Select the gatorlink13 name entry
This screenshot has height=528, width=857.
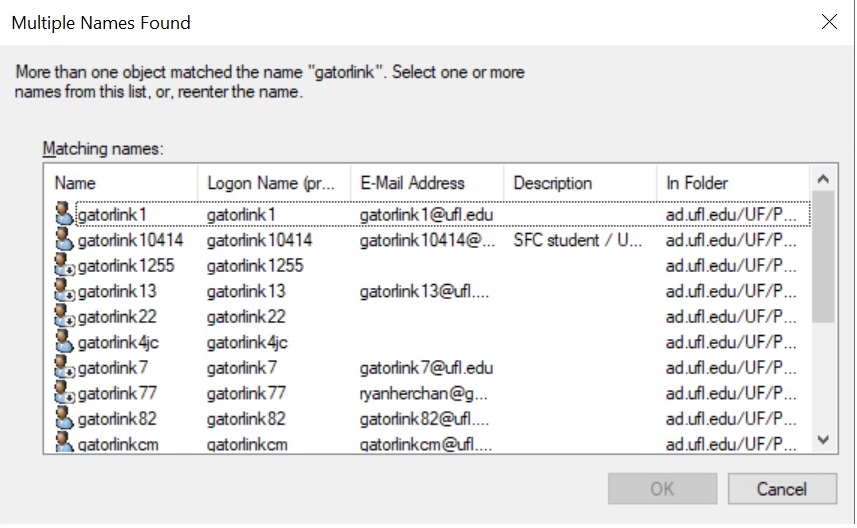(x=117, y=292)
